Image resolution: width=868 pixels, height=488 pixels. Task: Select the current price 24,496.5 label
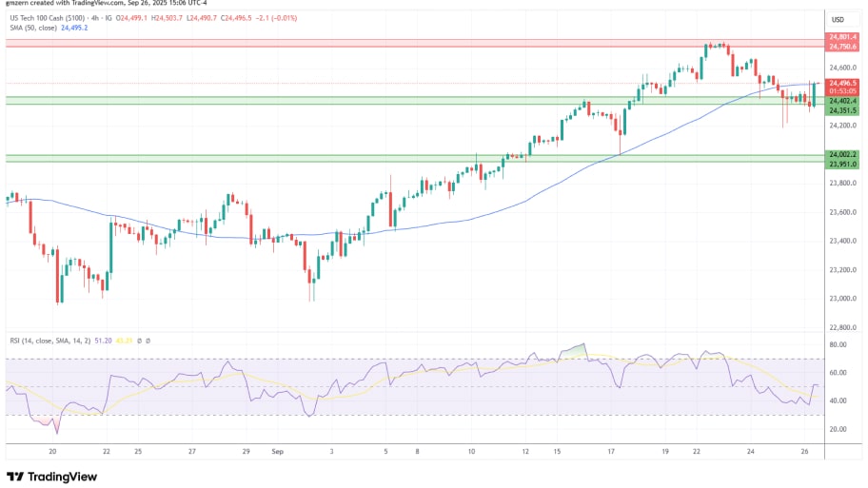point(843,83)
